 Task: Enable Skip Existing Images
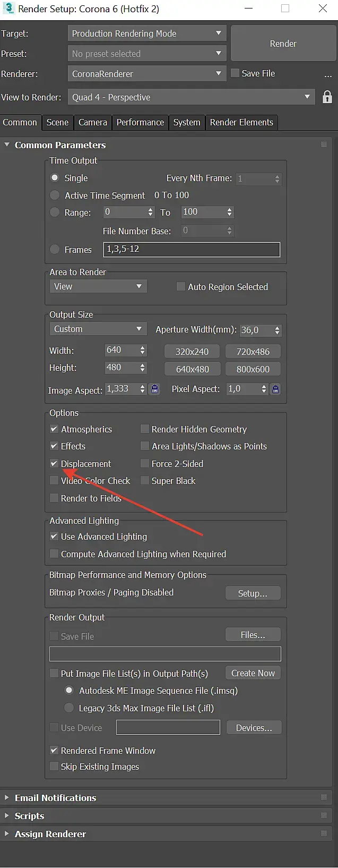click(x=54, y=766)
